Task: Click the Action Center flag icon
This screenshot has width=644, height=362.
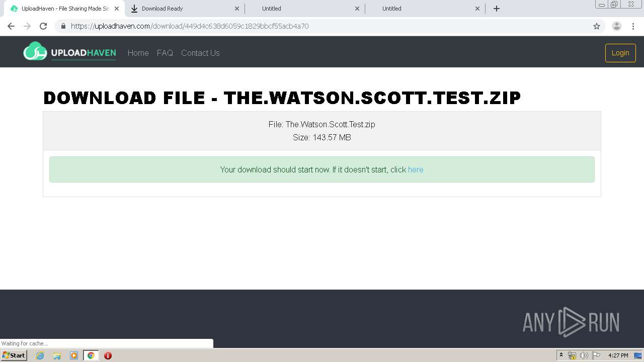Action: pos(596,355)
